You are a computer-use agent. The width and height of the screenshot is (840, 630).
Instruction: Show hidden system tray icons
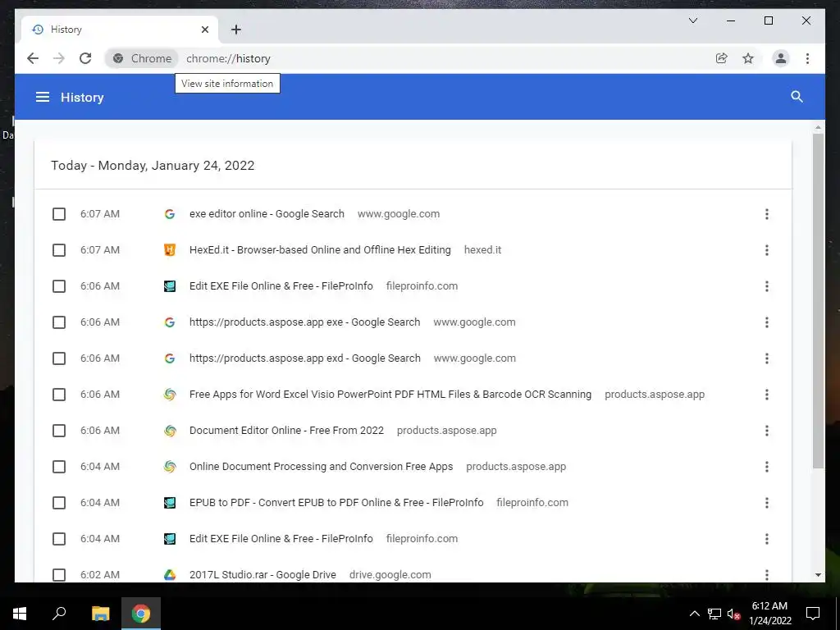pyautogui.click(x=694, y=614)
